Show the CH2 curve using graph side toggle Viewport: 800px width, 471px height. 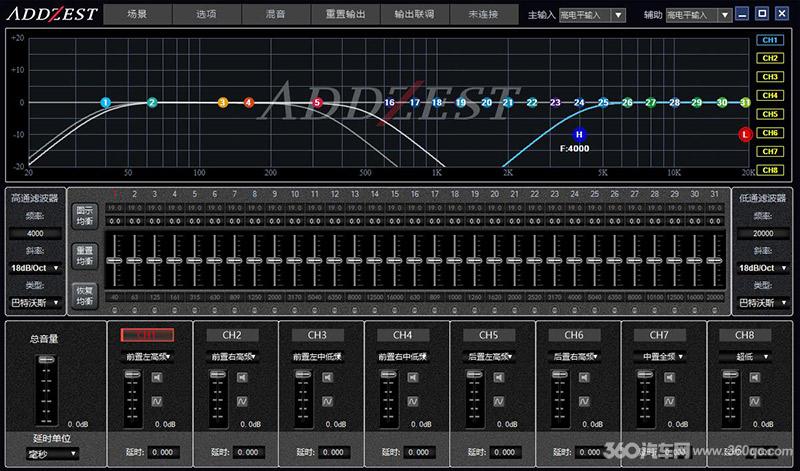point(770,58)
